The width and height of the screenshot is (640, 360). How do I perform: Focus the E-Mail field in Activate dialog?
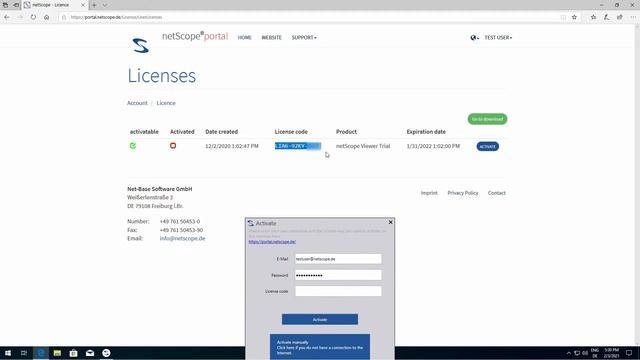coord(338,259)
